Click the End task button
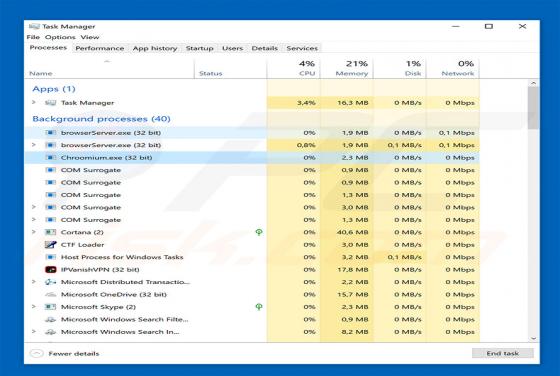The height and width of the screenshot is (376, 560). (x=502, y=353)
